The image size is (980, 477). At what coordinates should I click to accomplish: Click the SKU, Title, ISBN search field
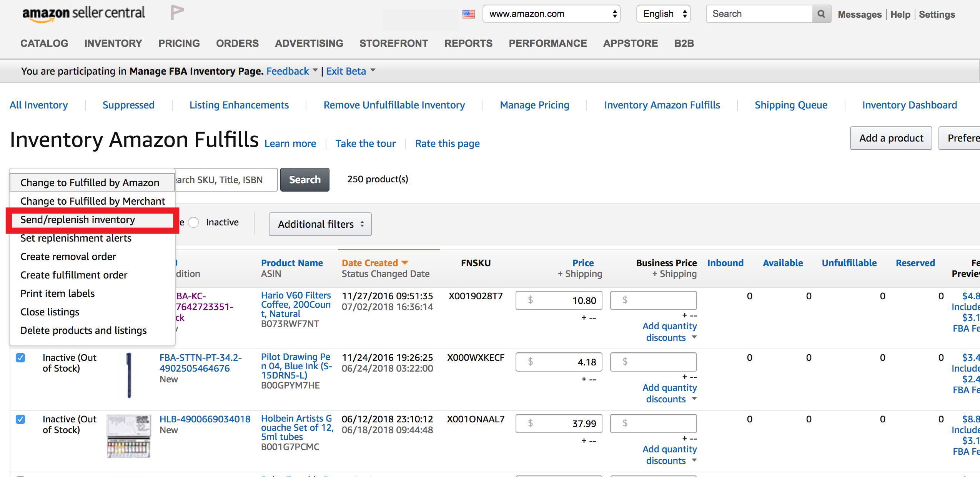[x=226, y=180]
